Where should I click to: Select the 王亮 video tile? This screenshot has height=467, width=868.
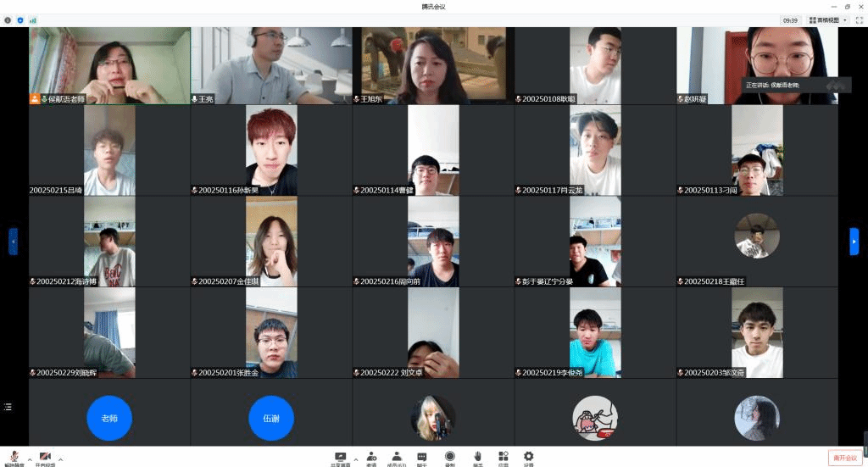(271, 65)
